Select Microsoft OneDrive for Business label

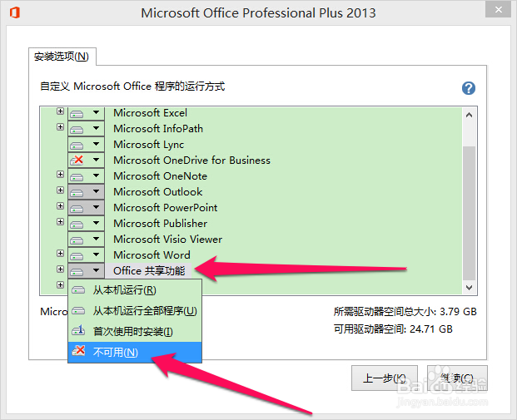(191, 160)
